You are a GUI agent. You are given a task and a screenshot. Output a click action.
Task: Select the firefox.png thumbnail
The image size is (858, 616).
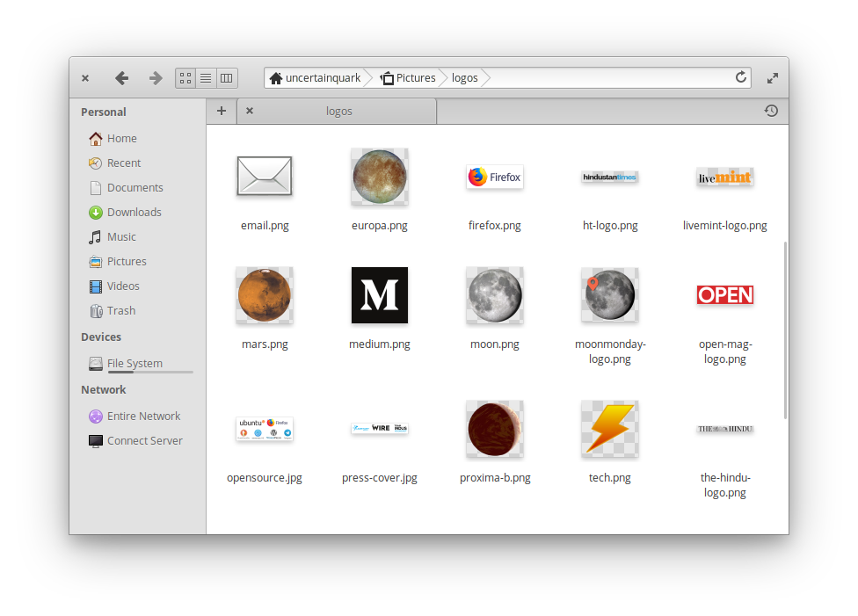(495, 177)
